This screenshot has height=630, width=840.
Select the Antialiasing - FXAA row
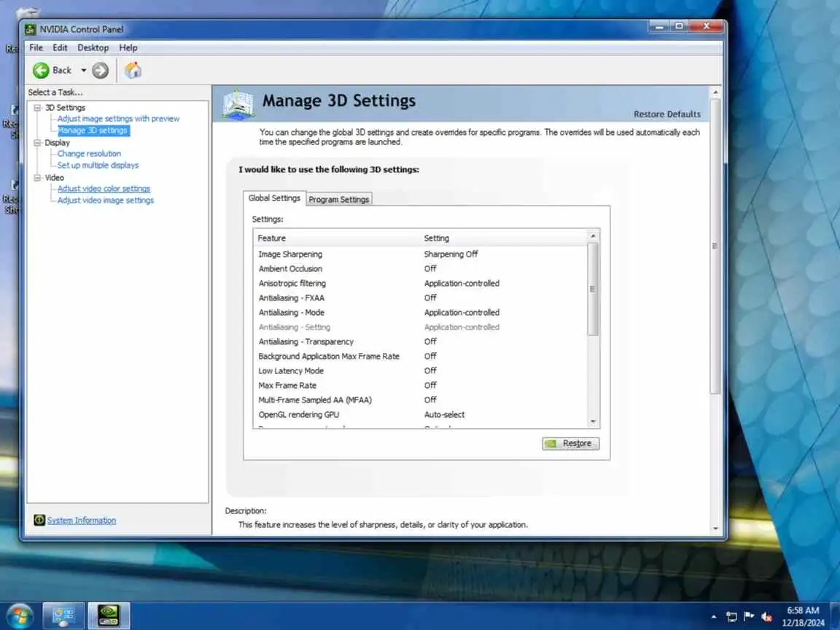(421, 297)
